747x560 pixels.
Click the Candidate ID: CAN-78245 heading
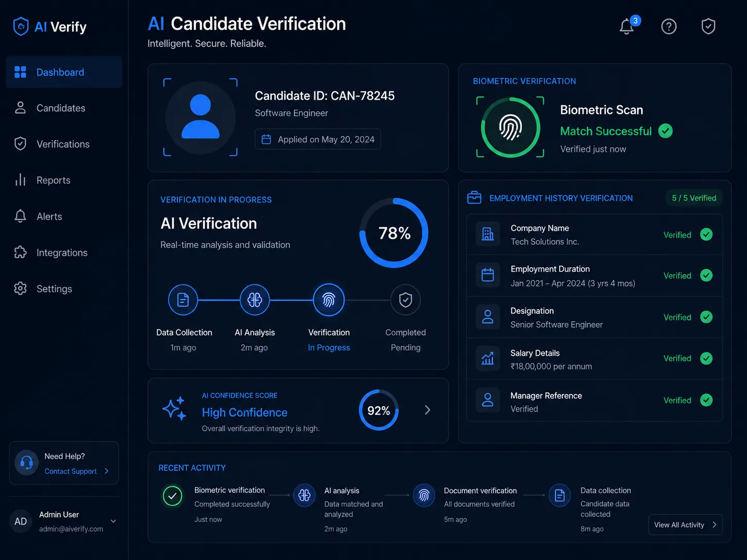coord(324,96)
